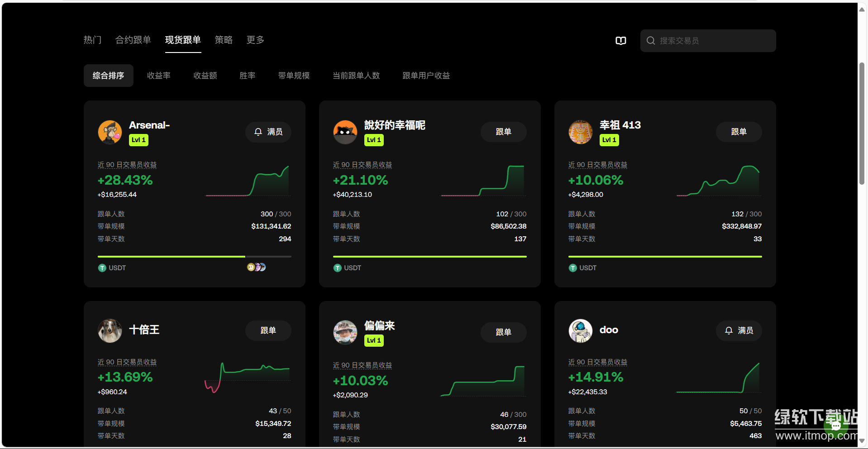Click the magnifier icon in search box

coord(651,41)
